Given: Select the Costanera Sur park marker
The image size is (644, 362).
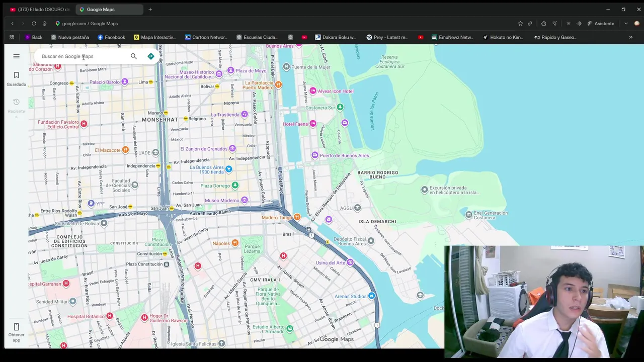Looking at the screenshot, I should pyautogui.click(x=340, y=107).
